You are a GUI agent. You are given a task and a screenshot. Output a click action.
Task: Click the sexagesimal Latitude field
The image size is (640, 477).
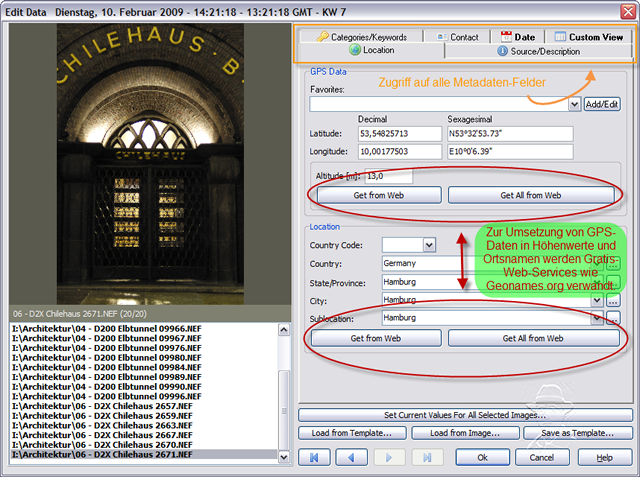click(510, 133)
